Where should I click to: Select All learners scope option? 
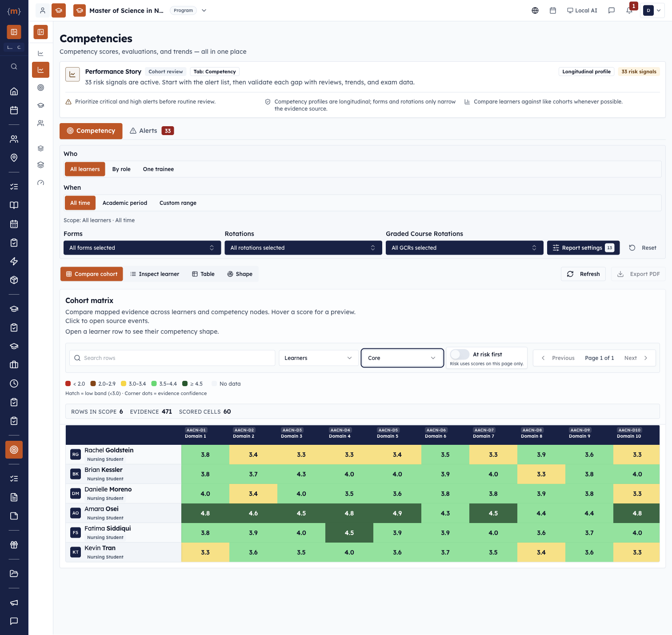pyautogui.click(x=85, y=169)
